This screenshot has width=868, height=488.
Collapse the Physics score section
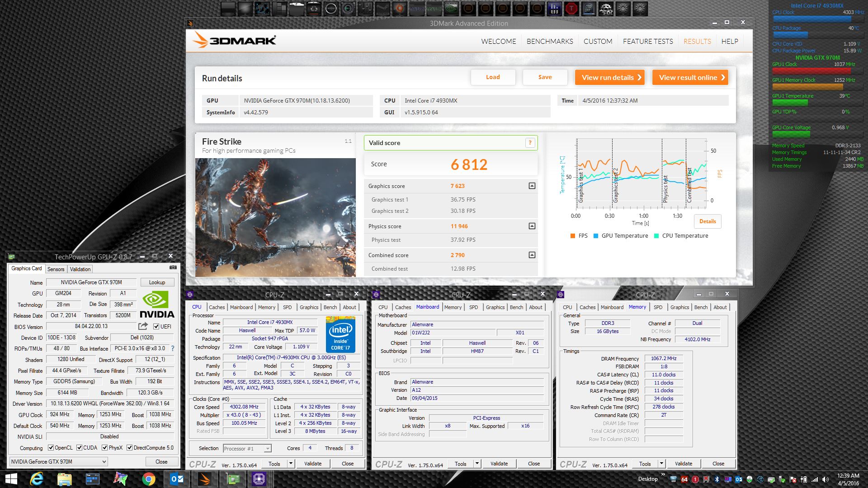click(x=532, y=226)
